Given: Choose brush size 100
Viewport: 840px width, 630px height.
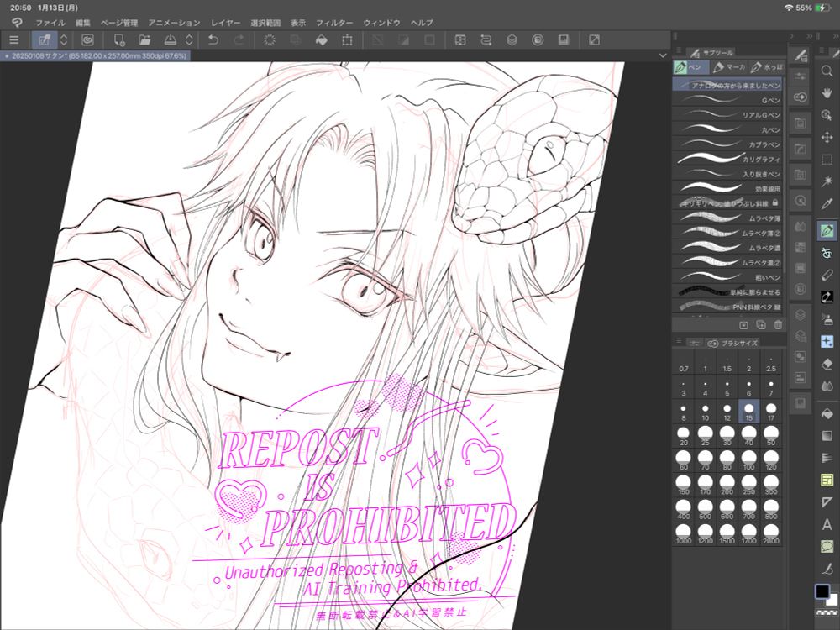Looking at the screenshot, I should [749, 460].
